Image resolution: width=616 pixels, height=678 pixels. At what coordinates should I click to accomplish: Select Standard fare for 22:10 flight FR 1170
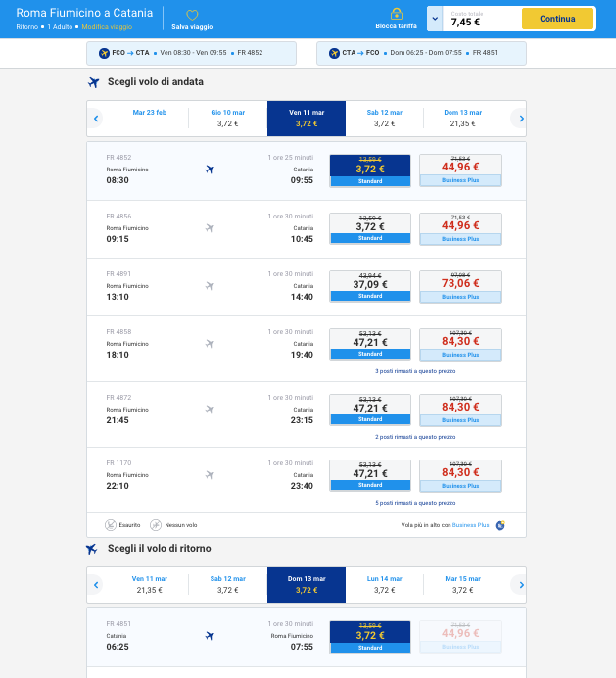tap(370, 475)
